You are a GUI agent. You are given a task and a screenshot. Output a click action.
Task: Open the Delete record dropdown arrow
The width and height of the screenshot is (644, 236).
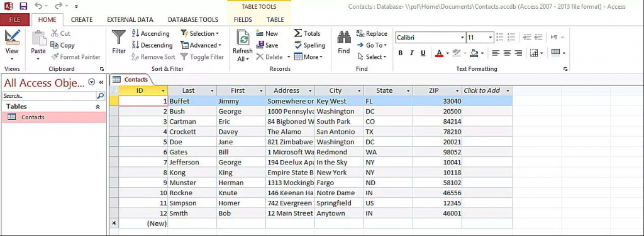click(289, 57)
